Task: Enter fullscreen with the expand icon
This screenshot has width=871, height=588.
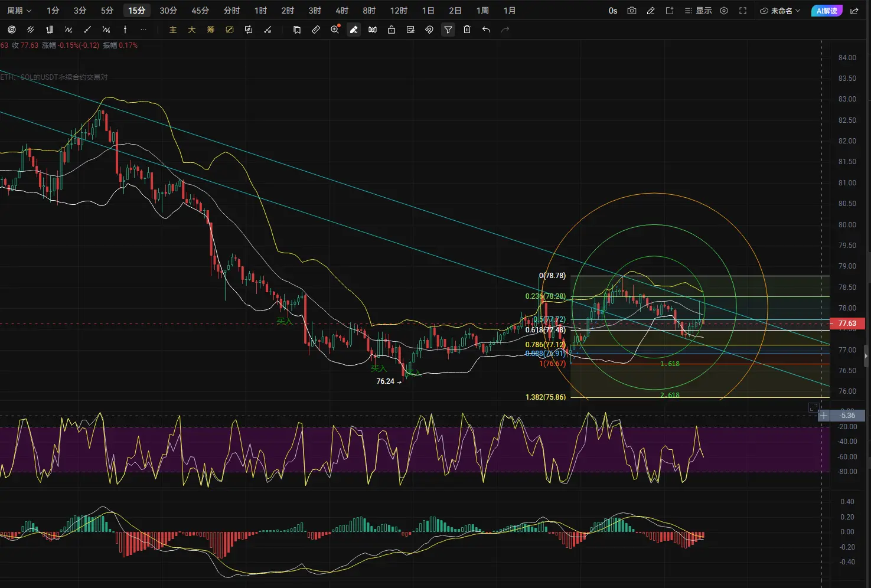Action: tap(743, 11)
